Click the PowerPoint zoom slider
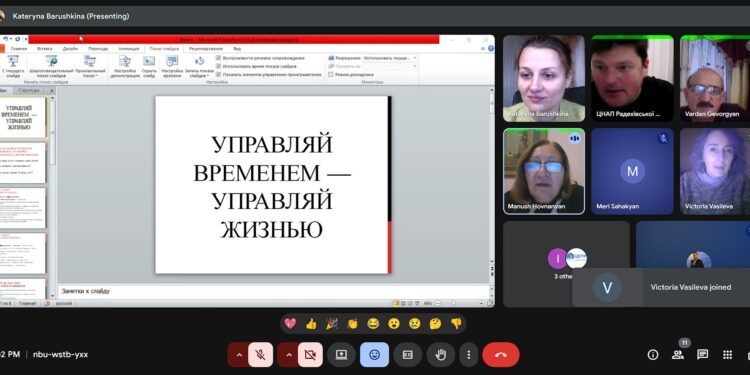This screenshot has height=375, width=750. pos(461,303)
